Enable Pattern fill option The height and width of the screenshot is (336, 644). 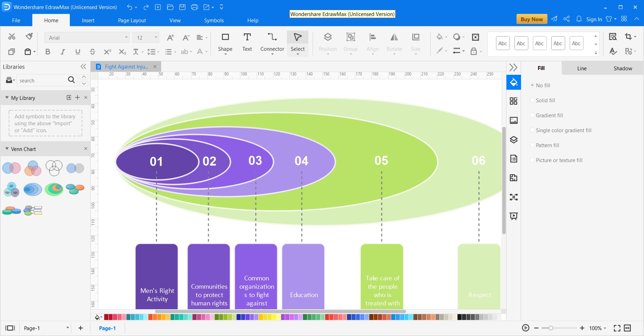[532, 145]
